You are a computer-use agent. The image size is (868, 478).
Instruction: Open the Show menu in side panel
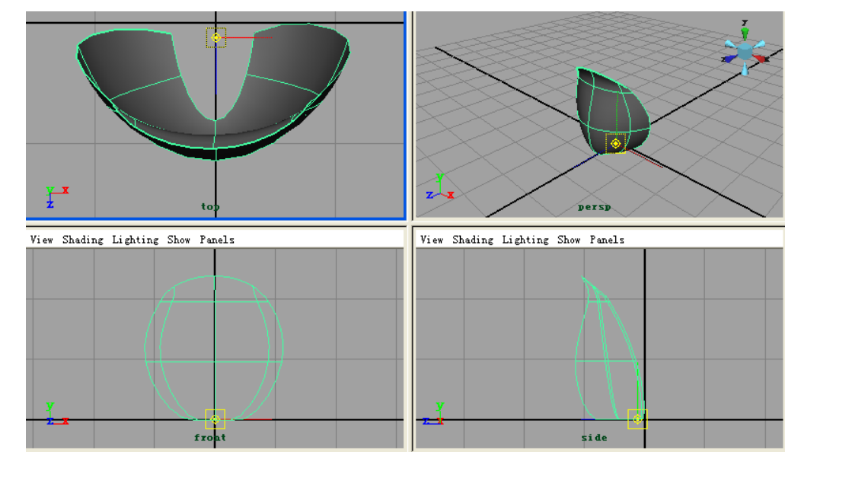[569, 240]
